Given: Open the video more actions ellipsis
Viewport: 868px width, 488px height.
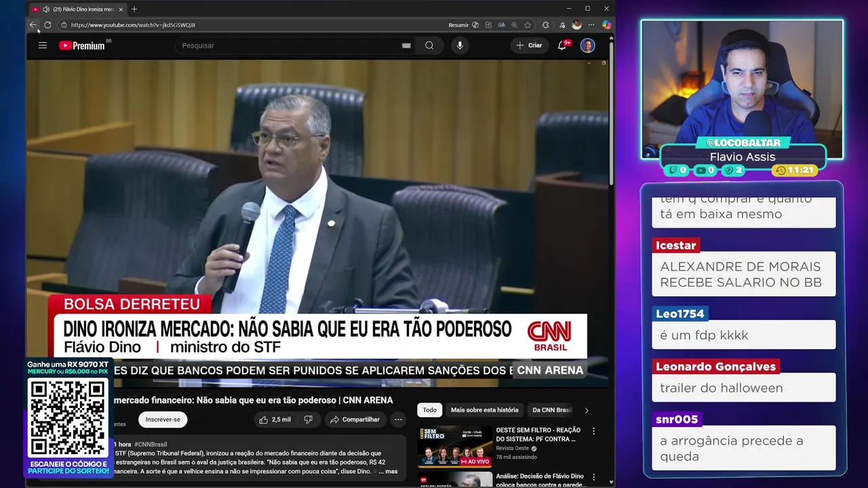Looking at the screenshot, I should click(398, 420).
